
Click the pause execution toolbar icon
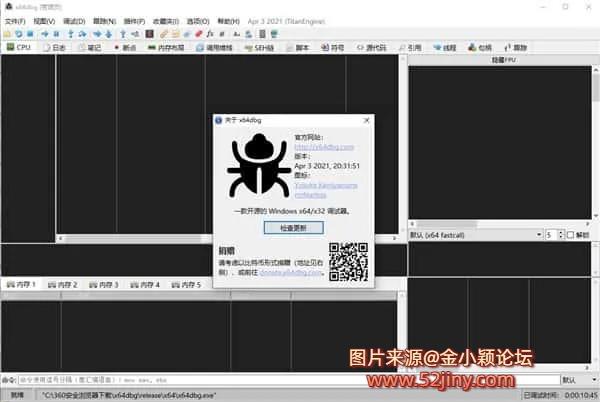56,34
